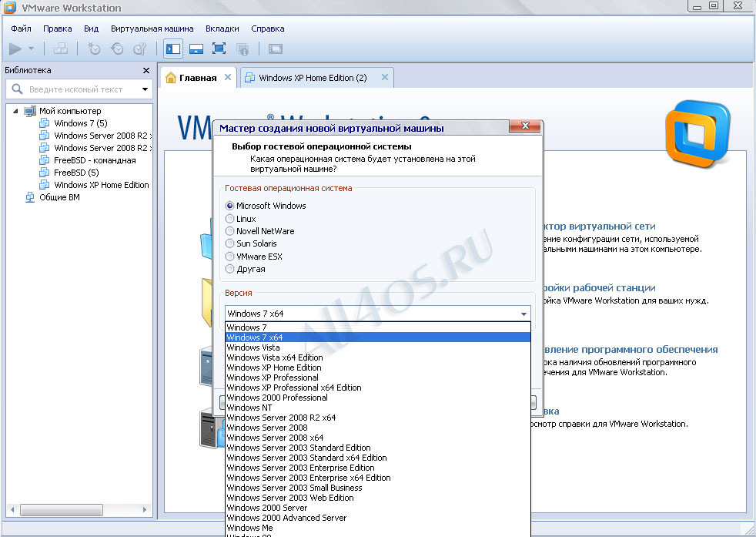
Task: Collapse the Мой компьютер tree node
Action: pos(15,111)
